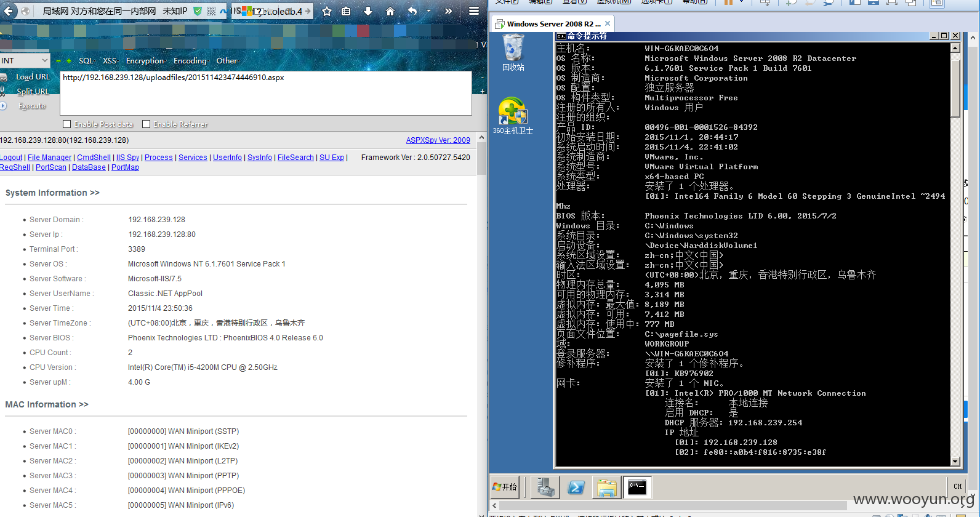Open the 360主机卫士 desktop shortcut
980x517 pixels.
coord(513,116)
